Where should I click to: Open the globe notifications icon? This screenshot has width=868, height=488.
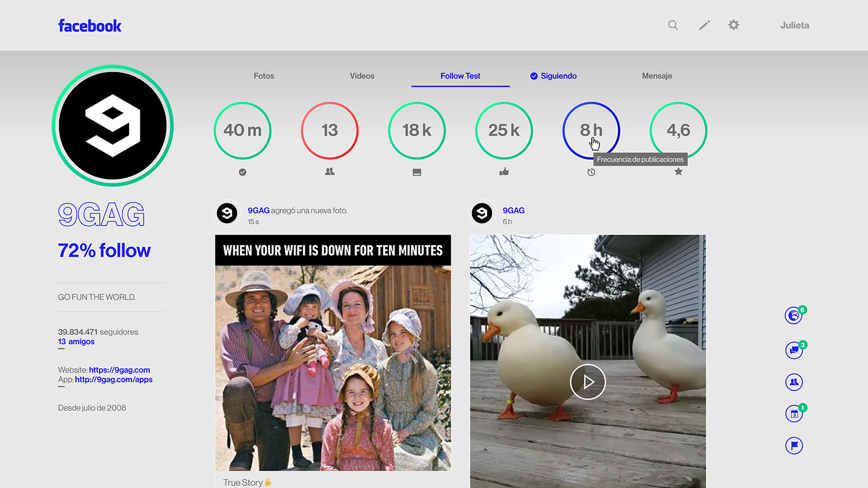tap(794, 315)
